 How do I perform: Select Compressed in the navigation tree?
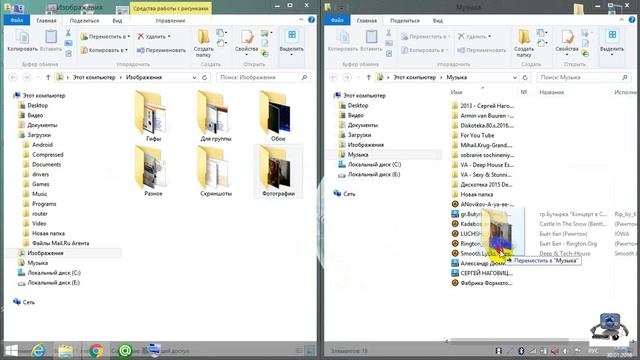tap(47, 155)
